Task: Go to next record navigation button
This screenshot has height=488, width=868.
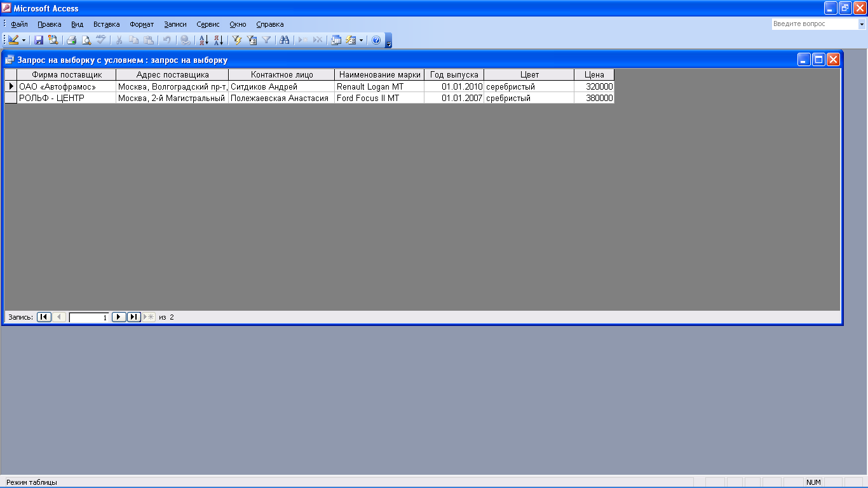Action: (x=119, y=317)
